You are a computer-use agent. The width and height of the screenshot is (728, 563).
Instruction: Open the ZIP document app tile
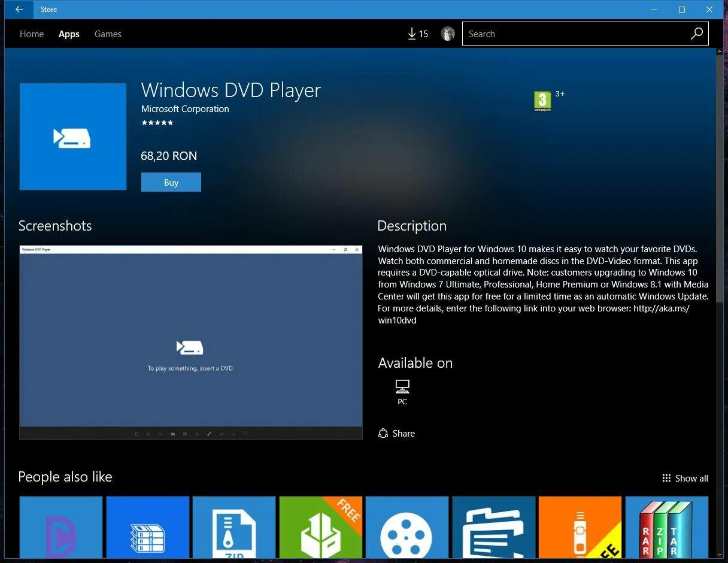click(234, 527)
